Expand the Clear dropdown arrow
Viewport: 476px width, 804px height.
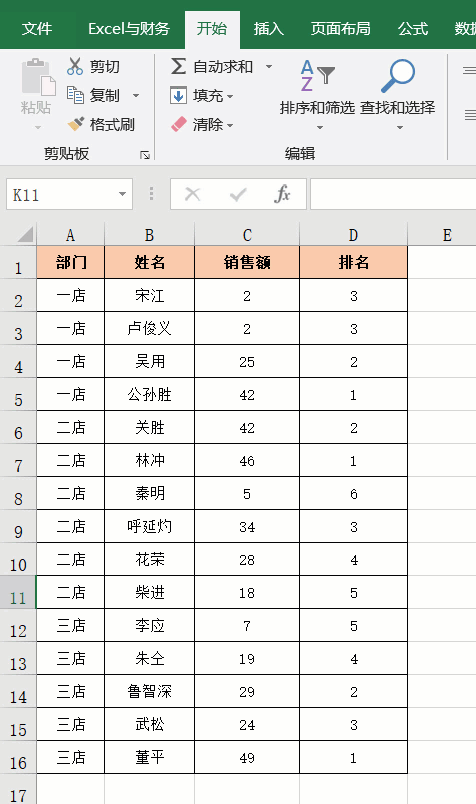(x=230, y=125)
